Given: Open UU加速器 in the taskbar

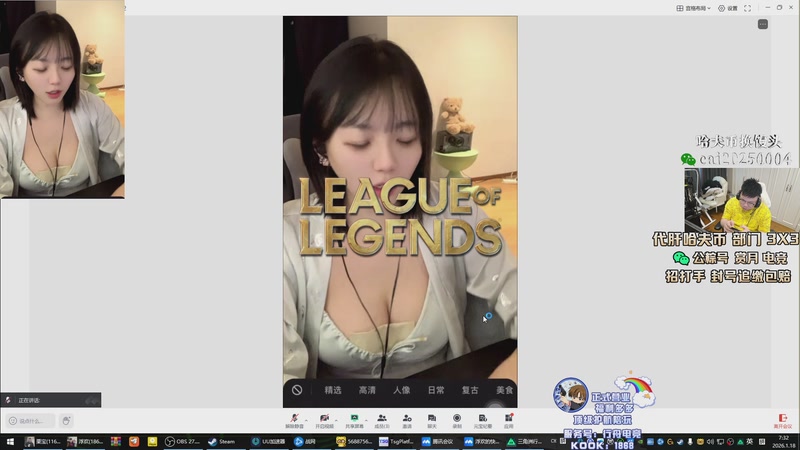Looking at the screenshot, I should pyautogui.click(x=269, y=442).
